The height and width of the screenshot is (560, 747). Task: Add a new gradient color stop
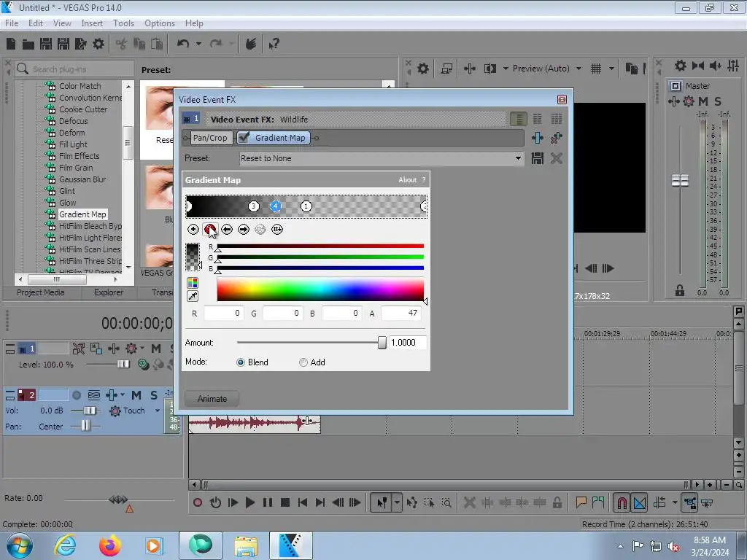click(x=193, y=230)
